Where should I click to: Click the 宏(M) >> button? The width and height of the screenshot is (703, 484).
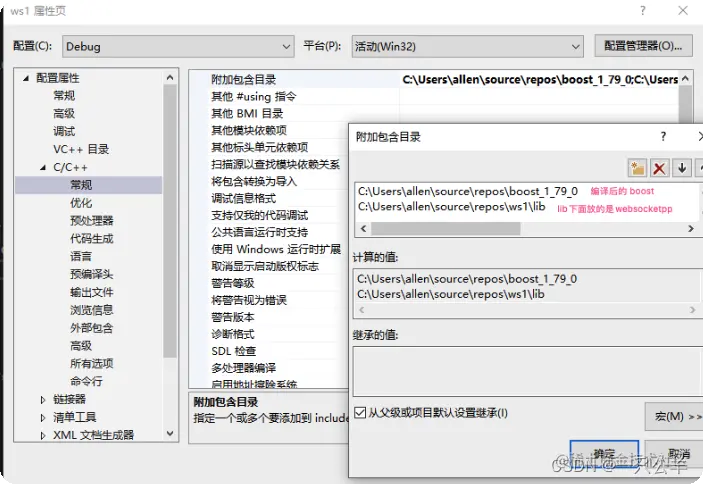[674, 416]
